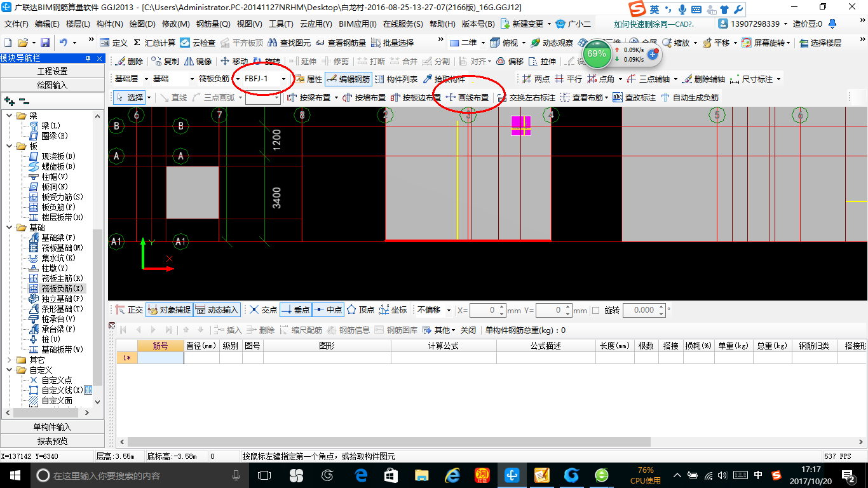Viewport: 868px width, 488px height.
Task: Click 查改标注 edit annotation tool
Action: click(x=634, y=97)
